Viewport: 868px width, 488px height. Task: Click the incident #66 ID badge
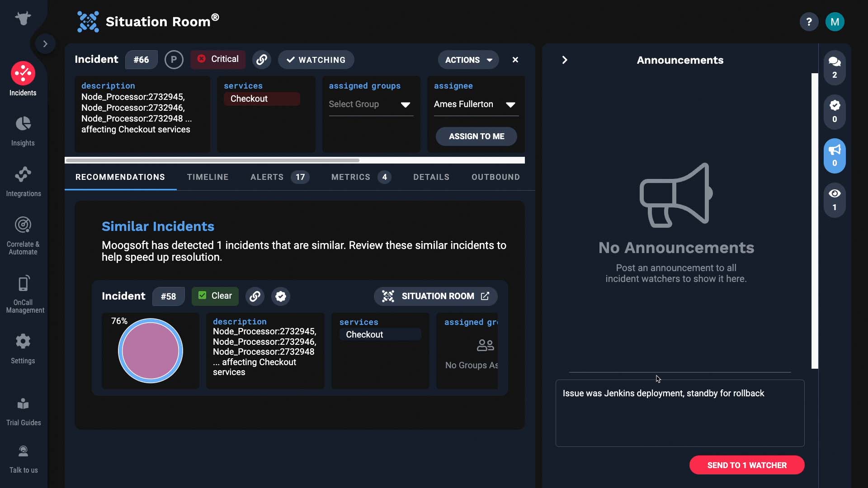click(141, 60)
